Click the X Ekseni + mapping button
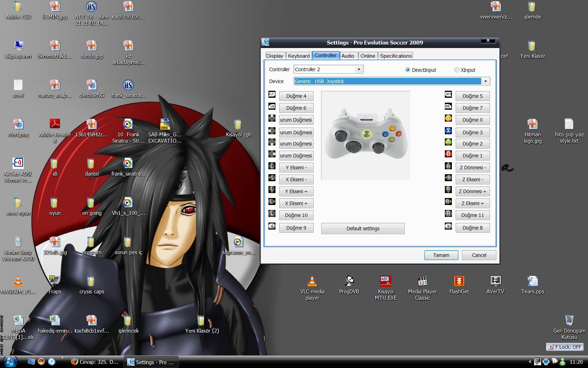The image size is (588, 368). 296,203
